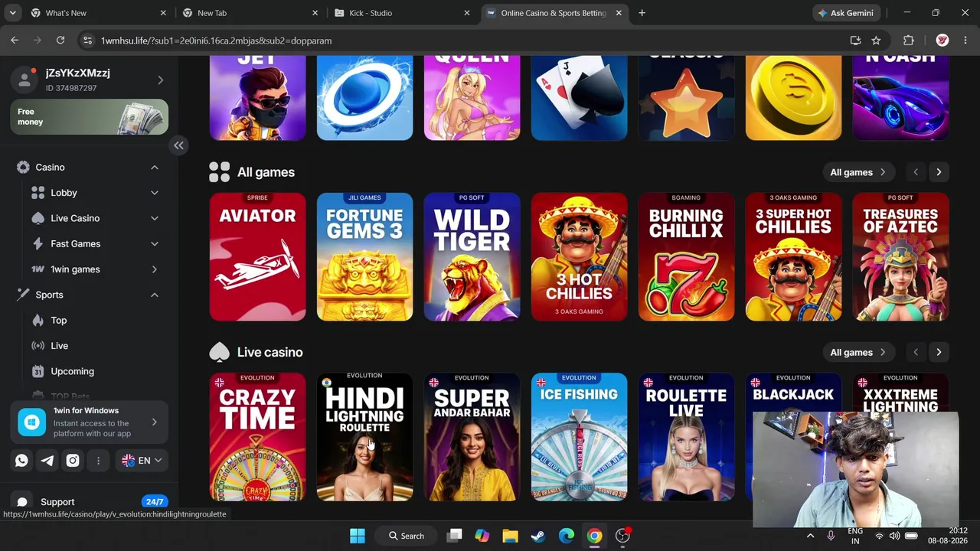The height and width of the screenshot is (551, 980).
Task: Select Live in the Sports menu
Action: [59, 346]
